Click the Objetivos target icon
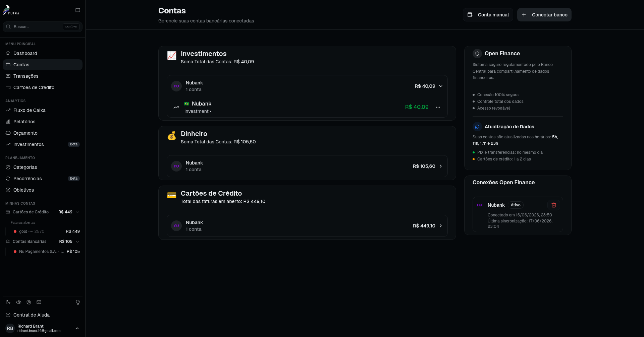 coord(8,190)
